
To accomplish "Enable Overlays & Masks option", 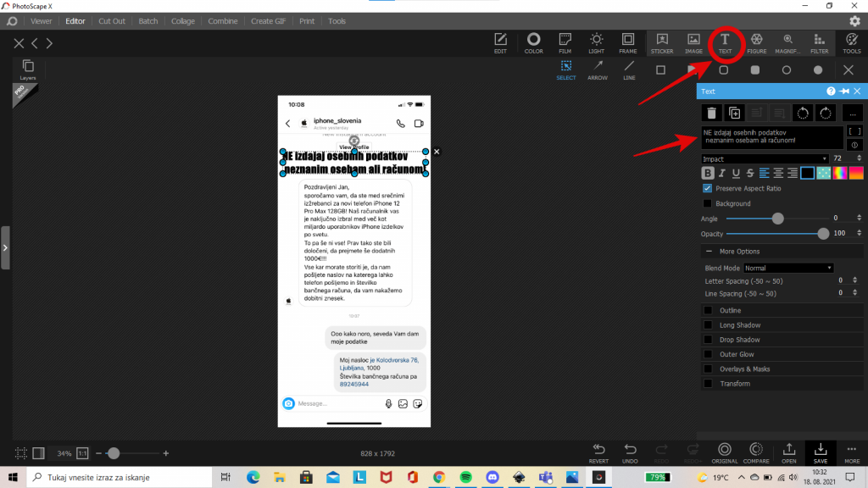I will (708, 369).
